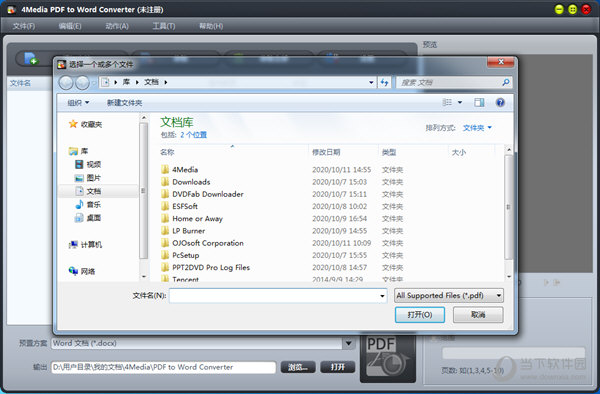600x394 pixels.
Task: Select Computer (计算机) in sidebar
Action: 85,245
